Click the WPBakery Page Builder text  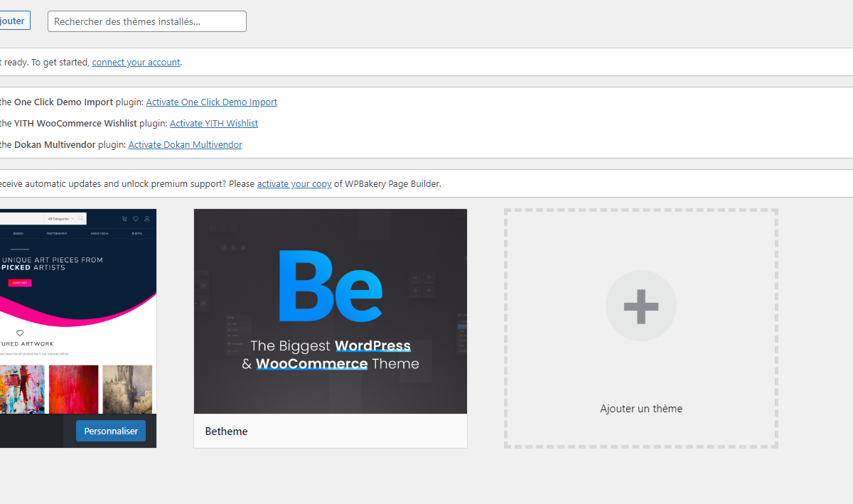pyautogui.click(x=392, y=183)
